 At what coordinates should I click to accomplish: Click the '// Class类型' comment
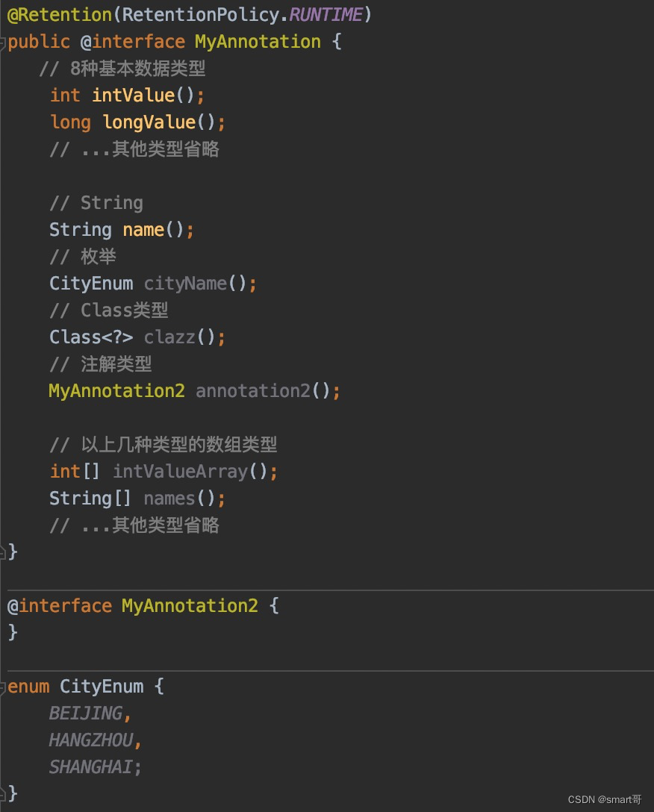109,310
